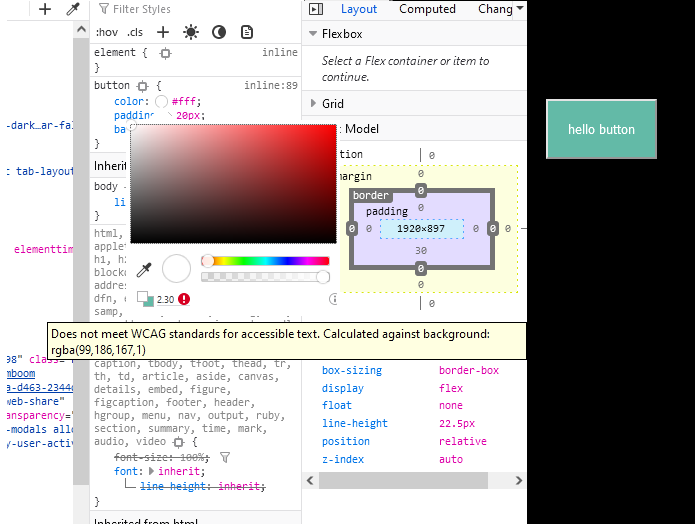Open the mboom link in markup
Screen dimensions: 695x524
click(21, 373)
